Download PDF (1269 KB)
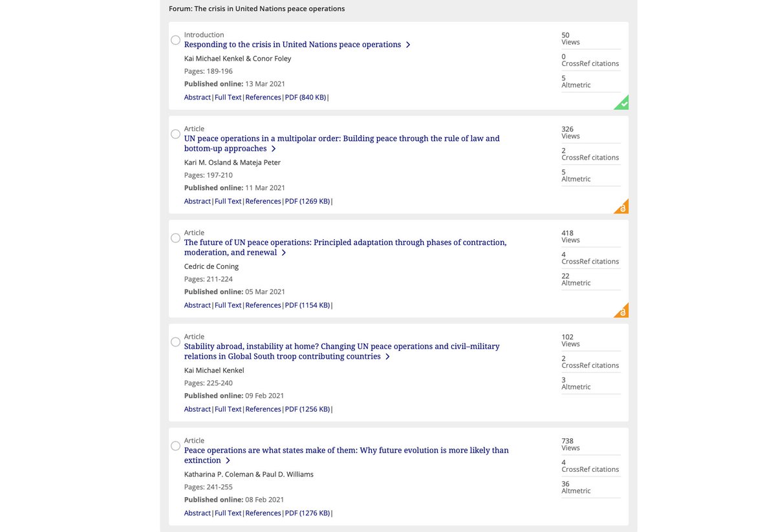This screenshot has height=532, width=776. [x=307, y=202]
